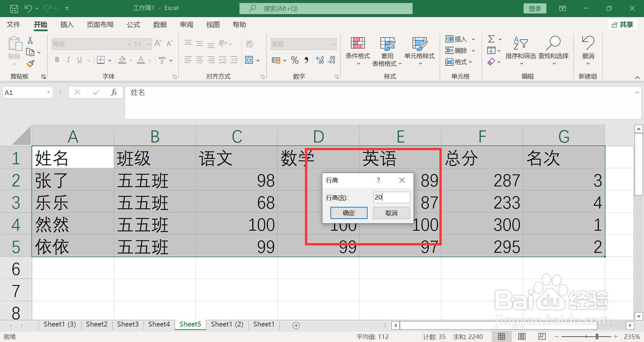Open number format dropdown (常规)
644x342 pixels.
coord(333,44)
